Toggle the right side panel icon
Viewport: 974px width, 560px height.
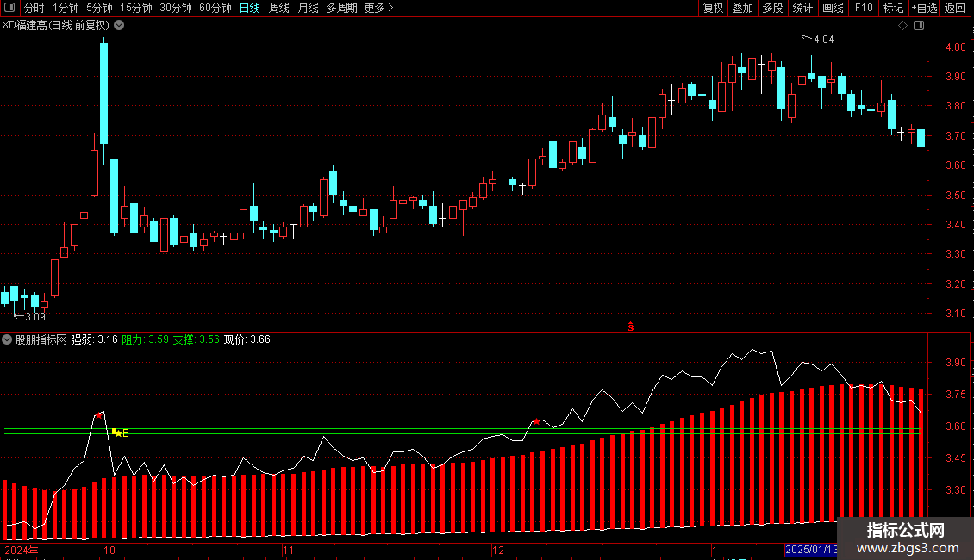pyautogui.click(x=919, y=26)
